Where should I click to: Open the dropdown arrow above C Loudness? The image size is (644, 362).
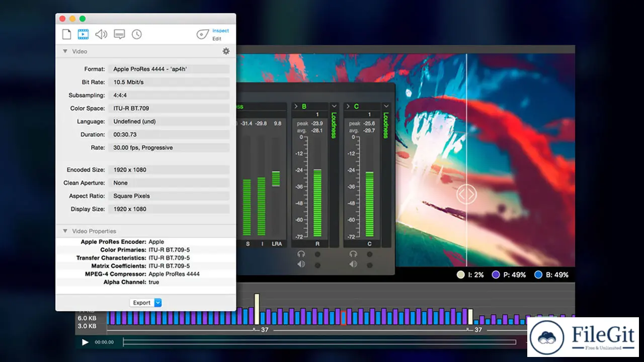point(386,107)
